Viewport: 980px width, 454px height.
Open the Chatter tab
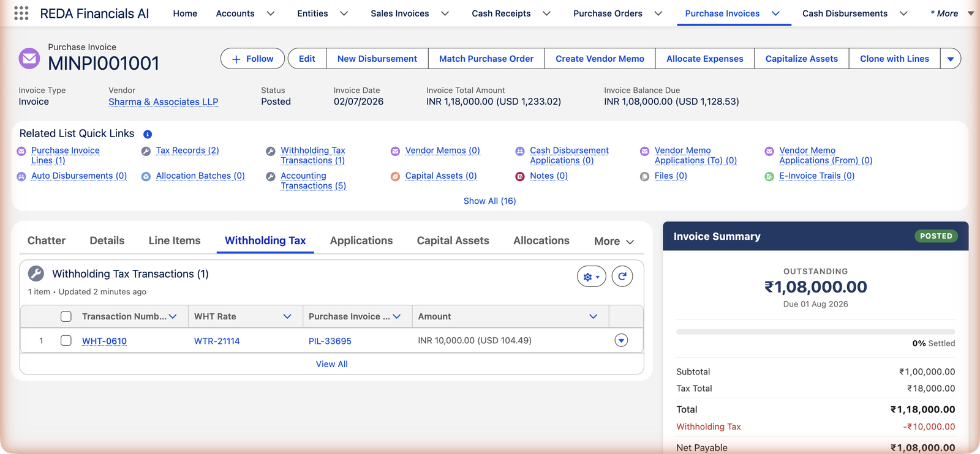pyautogui.click(x=47, y=240)
